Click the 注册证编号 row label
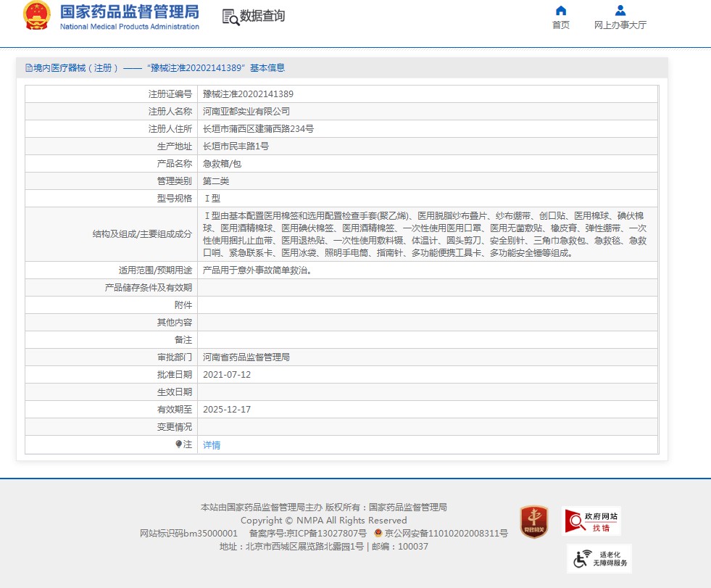711x588 pixels. (170, 94)
